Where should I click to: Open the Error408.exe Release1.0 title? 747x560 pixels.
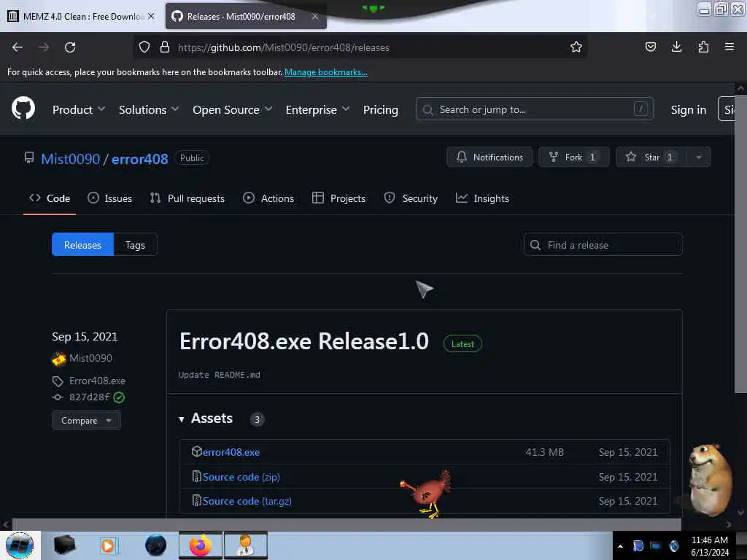[x=304, y=341]
